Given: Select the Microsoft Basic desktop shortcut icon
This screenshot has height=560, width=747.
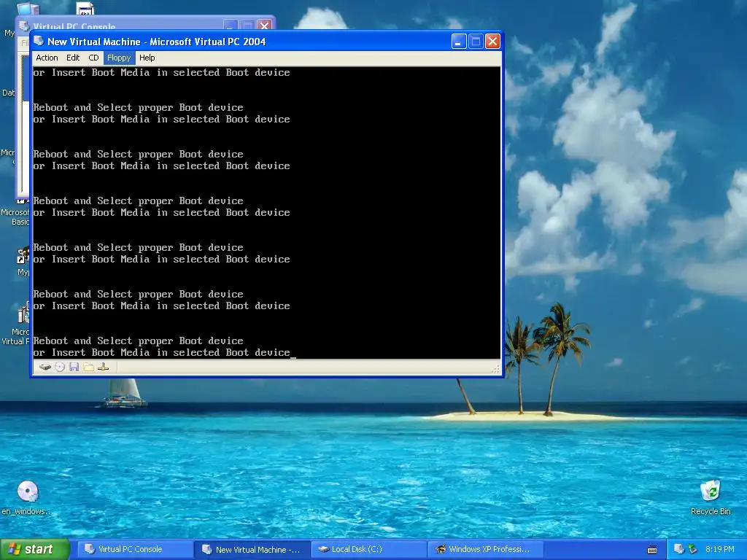Looking at the screenshot, I should (x=15, y=212).
